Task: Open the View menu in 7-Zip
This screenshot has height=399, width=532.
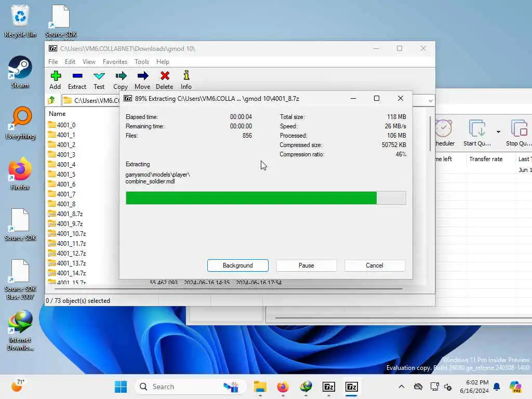Action: click(x=89, y=62)
